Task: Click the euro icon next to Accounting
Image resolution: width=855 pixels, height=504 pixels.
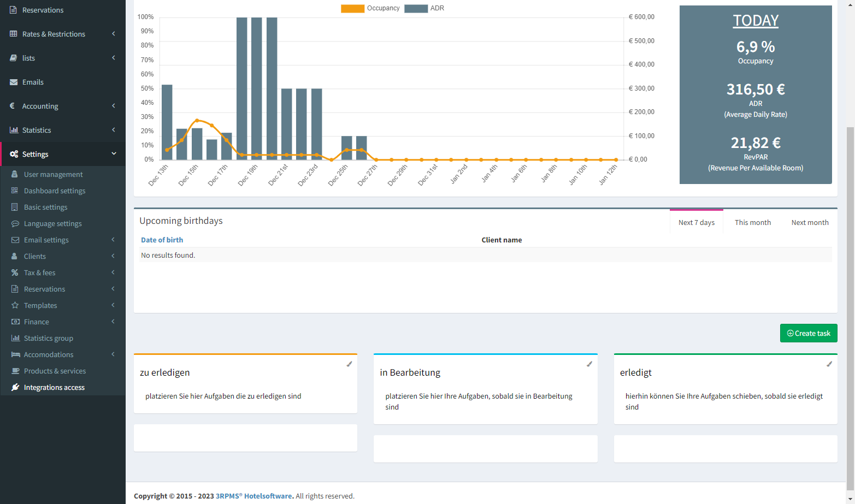Action: point(14,106)
